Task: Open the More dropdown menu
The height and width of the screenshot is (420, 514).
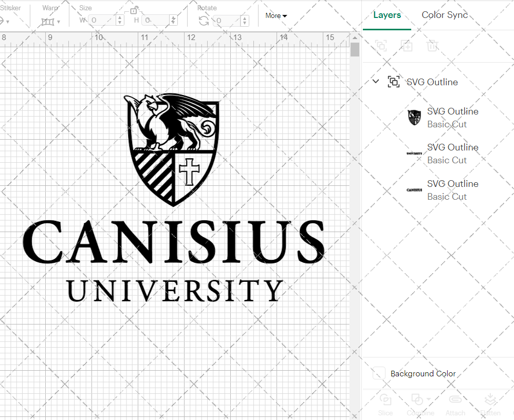Action: click(276, 15)
